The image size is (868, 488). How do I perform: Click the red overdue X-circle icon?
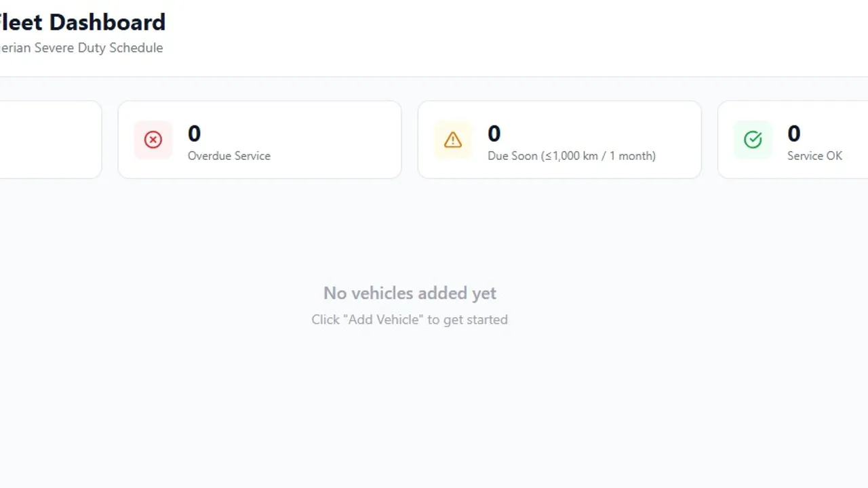tap(153, 140)
